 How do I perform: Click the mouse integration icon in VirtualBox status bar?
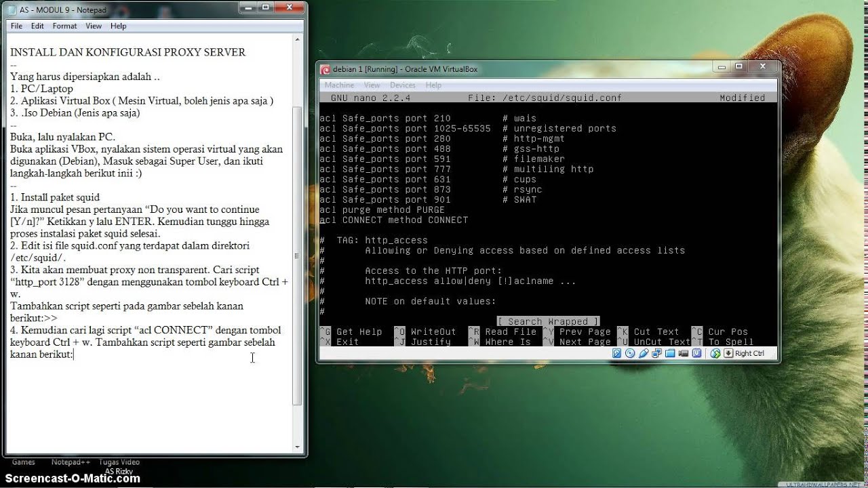coord(715,353)
